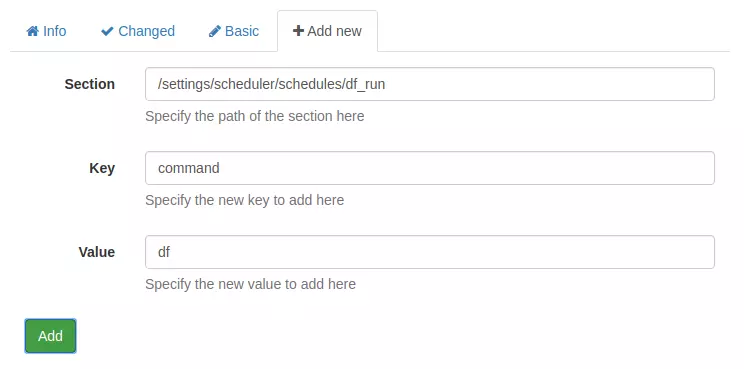Viewport: 744px width, 369px height.
Task: Click the bold Section label
Action: click(x=90, y=84)
